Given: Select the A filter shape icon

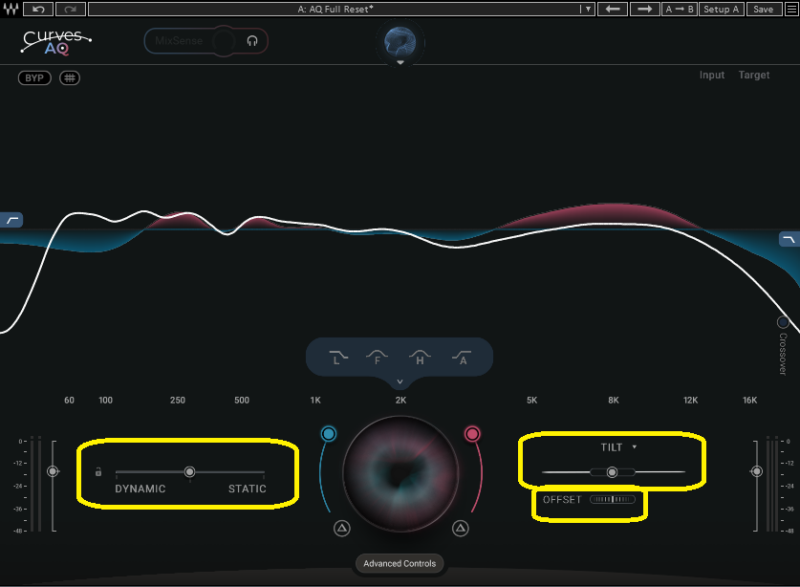Looking at the screenshot, I should click(x=461, y=356).
